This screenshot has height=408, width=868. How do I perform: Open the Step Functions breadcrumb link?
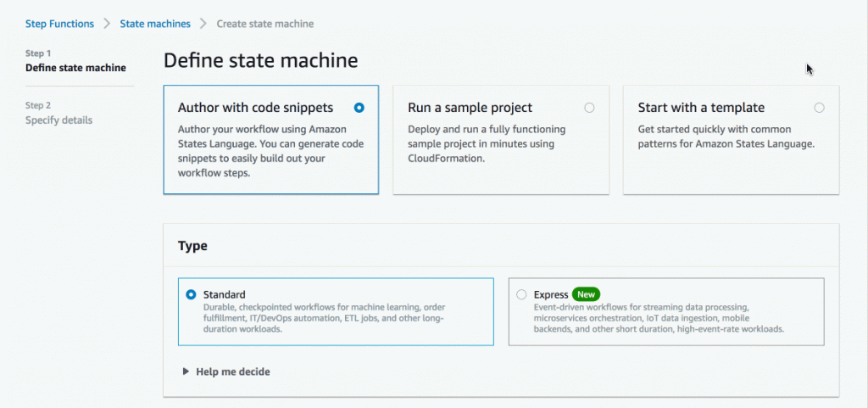[60, 24]
